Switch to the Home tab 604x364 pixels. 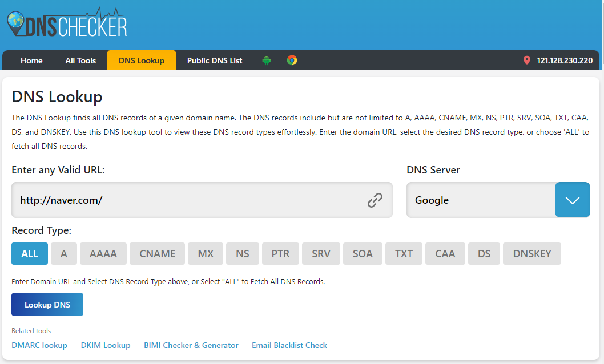tap(31, 60)
